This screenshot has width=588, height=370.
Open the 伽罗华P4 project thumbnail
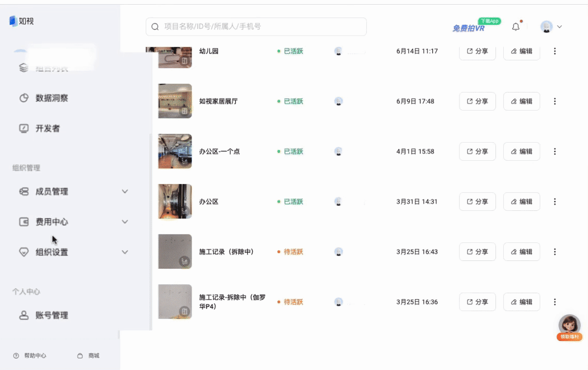click(175, 302)
